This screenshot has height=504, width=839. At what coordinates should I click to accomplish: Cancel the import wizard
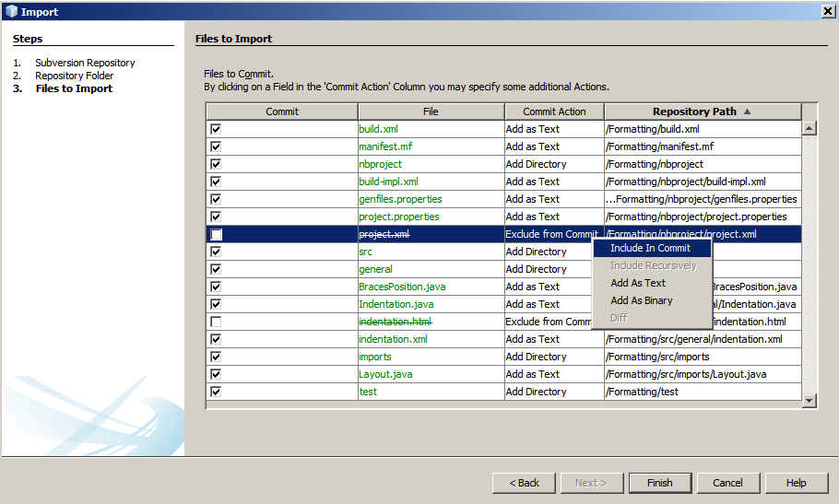727,483
